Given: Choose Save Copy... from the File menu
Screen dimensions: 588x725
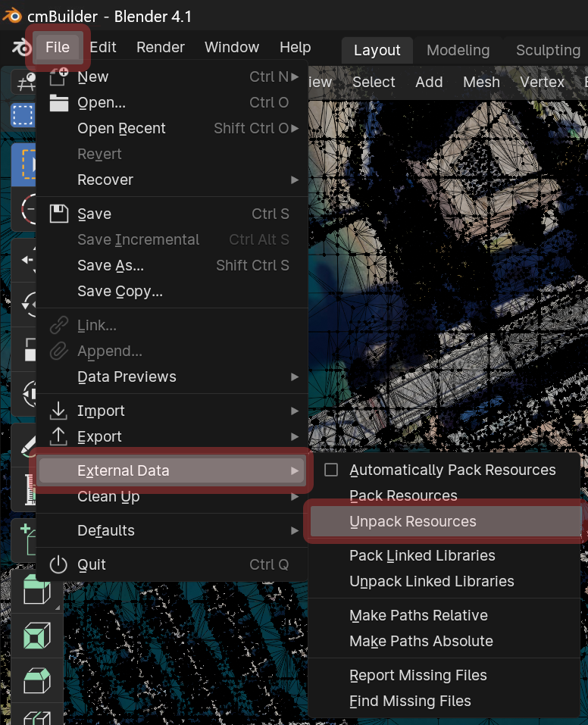Looking at the screenshot, I should pyautogui.click(x=172, y=292).
